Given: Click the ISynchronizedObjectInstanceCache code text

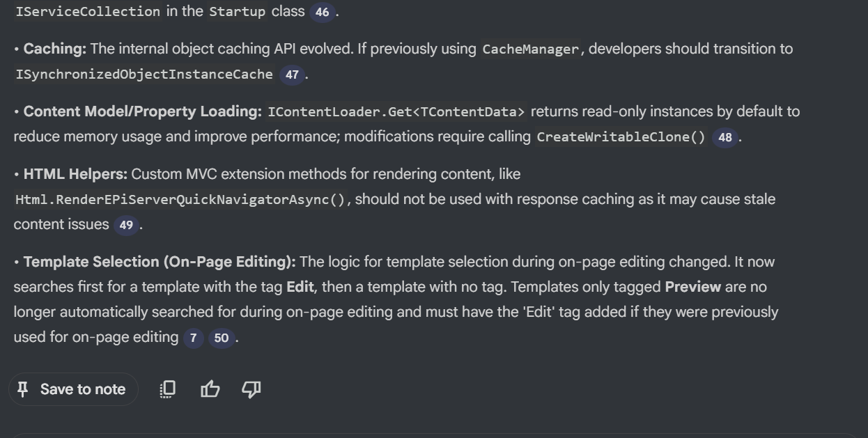Looking at the screenshot, I should click(144, 75).
